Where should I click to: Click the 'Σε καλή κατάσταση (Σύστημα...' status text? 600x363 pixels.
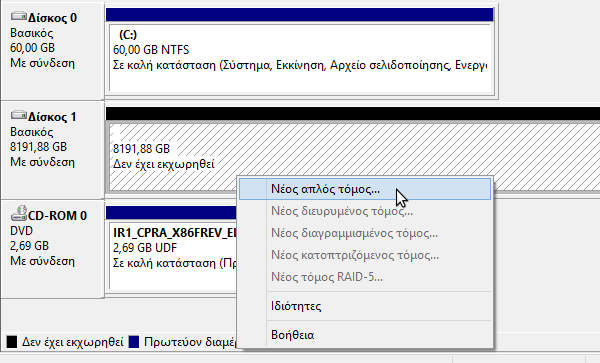coord(300,65)
